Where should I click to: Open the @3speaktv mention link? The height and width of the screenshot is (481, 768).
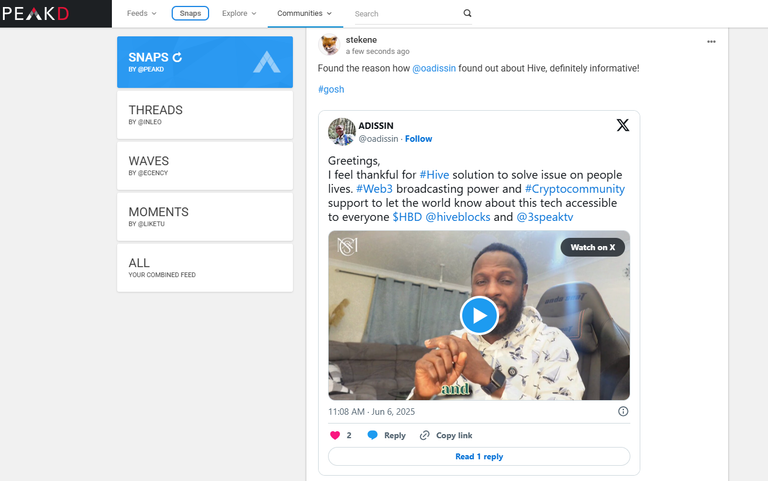(545, 217)
